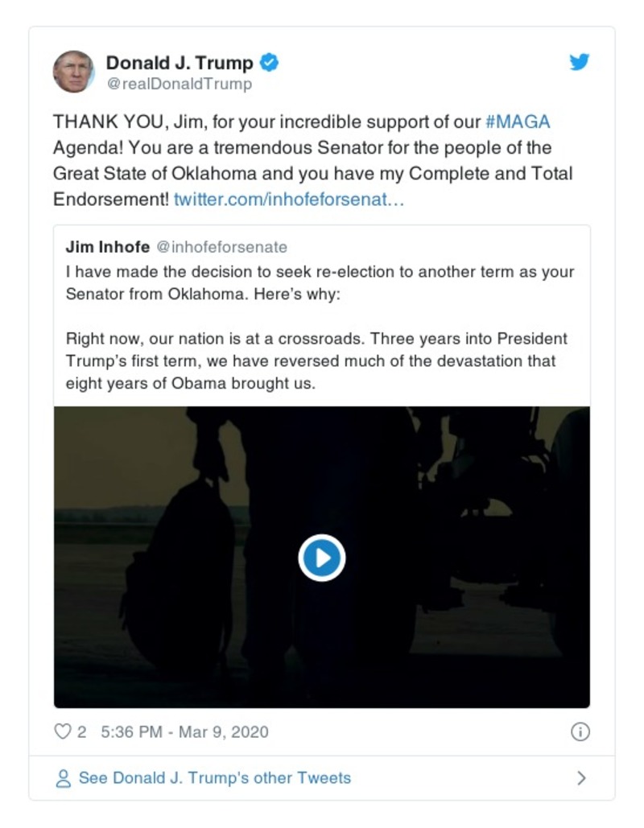Click the blue verified badge icon
The image size is (644, 828).
[x=270, y=62]
